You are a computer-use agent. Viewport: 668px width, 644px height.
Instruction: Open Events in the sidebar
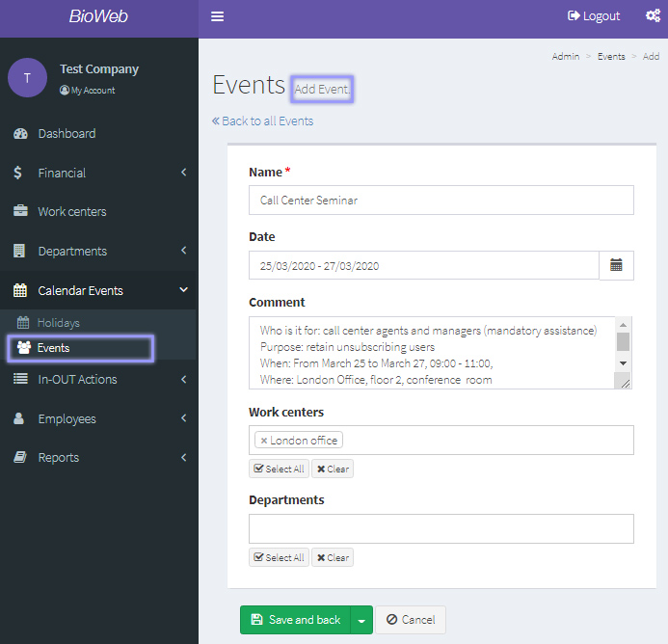54,348
